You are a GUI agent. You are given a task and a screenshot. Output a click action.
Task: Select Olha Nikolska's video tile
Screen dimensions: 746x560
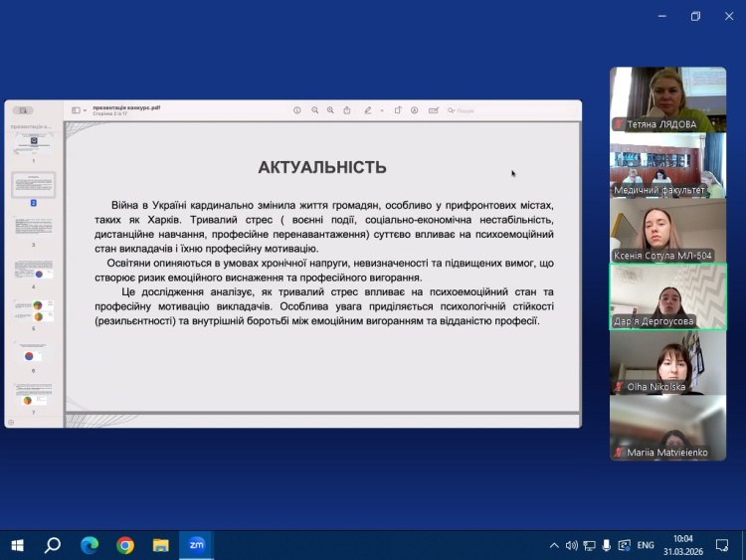coord(667,363)
